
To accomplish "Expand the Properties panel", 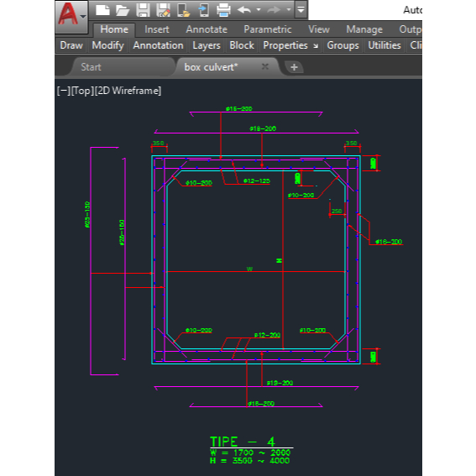I will pos(285,45).
